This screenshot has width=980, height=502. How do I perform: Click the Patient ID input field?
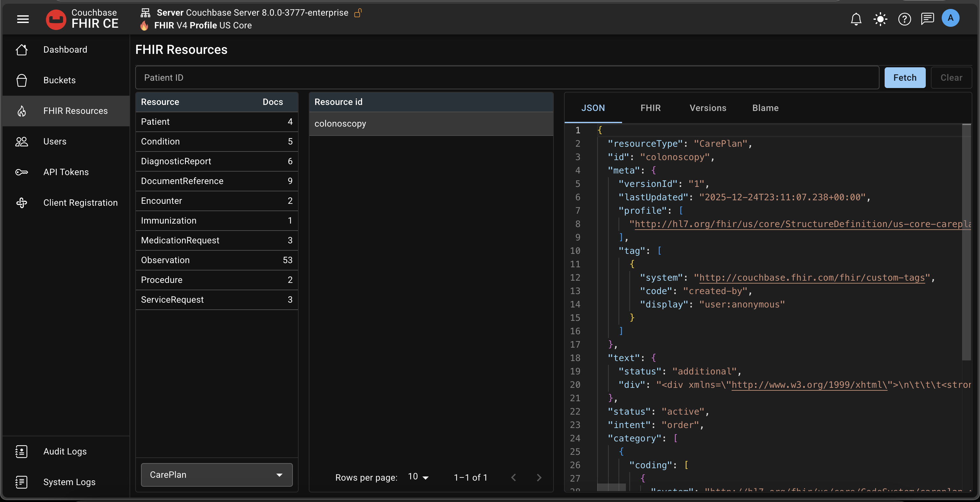click(507, 78)
